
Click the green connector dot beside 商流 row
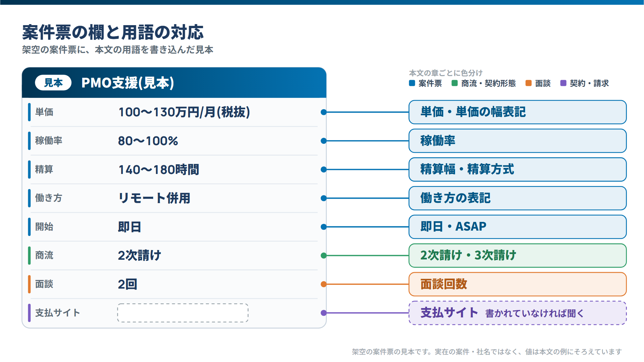tap(324, 255)
